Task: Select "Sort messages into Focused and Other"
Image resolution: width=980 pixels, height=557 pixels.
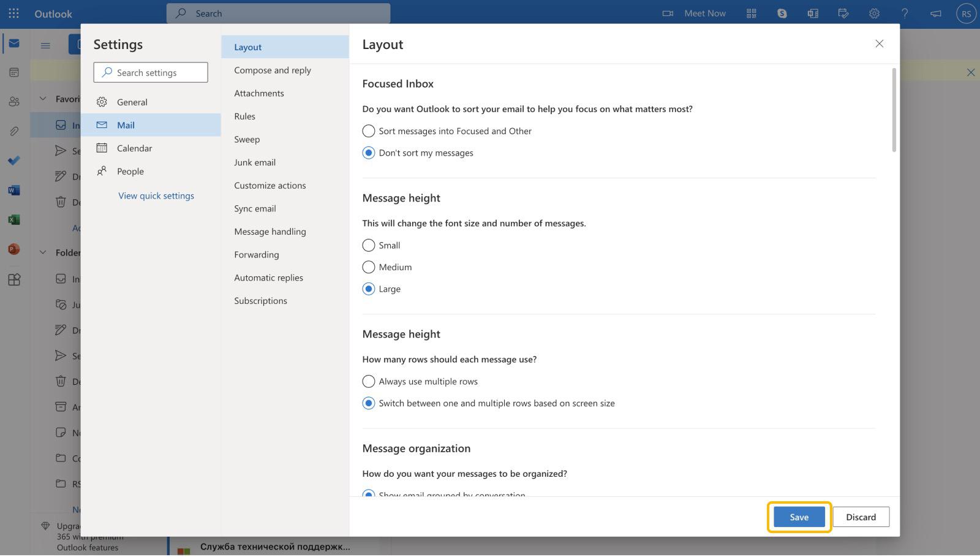Action: (x=368, y=131)
